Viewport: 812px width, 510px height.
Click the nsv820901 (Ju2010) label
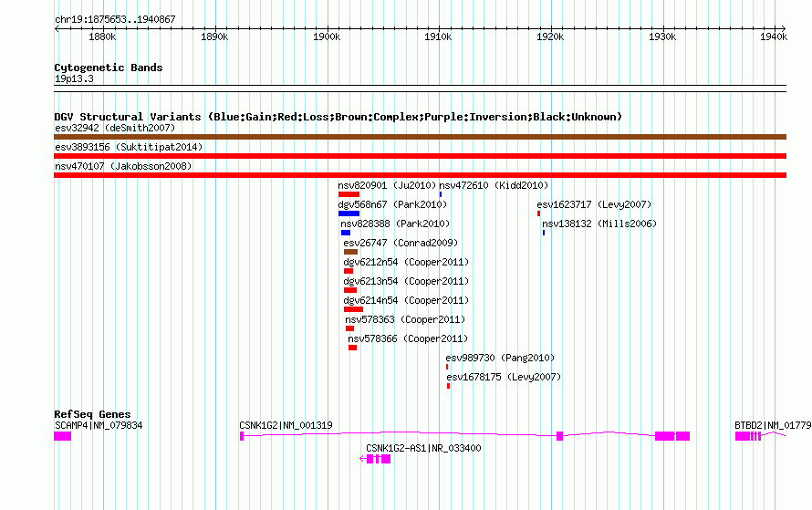388,185
